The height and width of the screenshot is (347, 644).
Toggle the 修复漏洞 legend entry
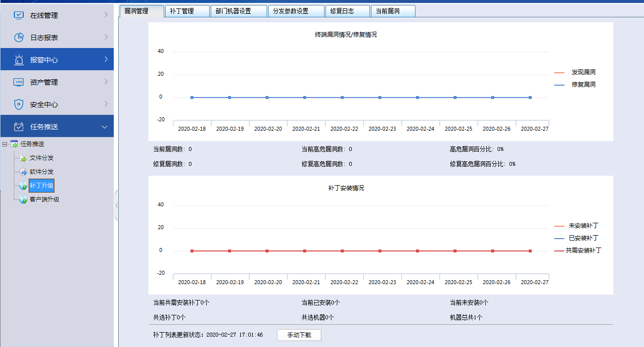(575, 85)
